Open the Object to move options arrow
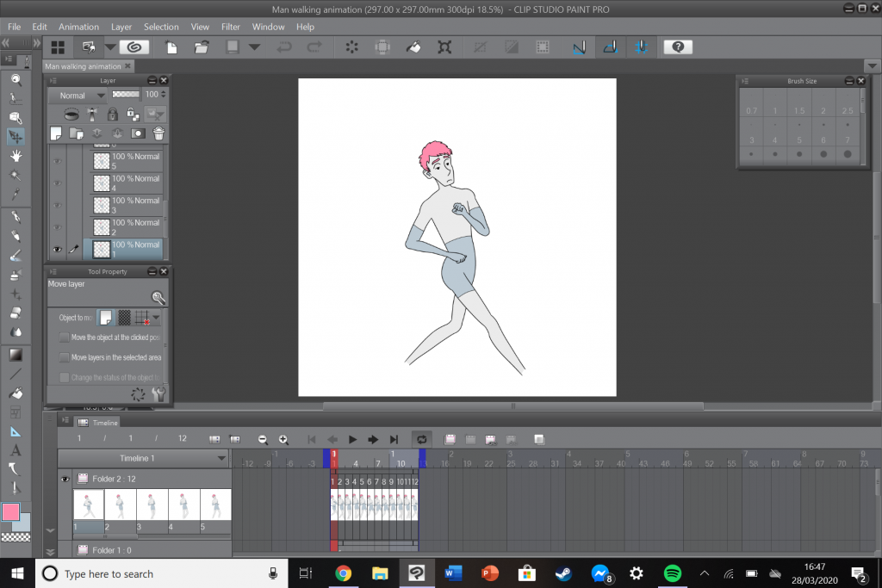 (156, 318)
